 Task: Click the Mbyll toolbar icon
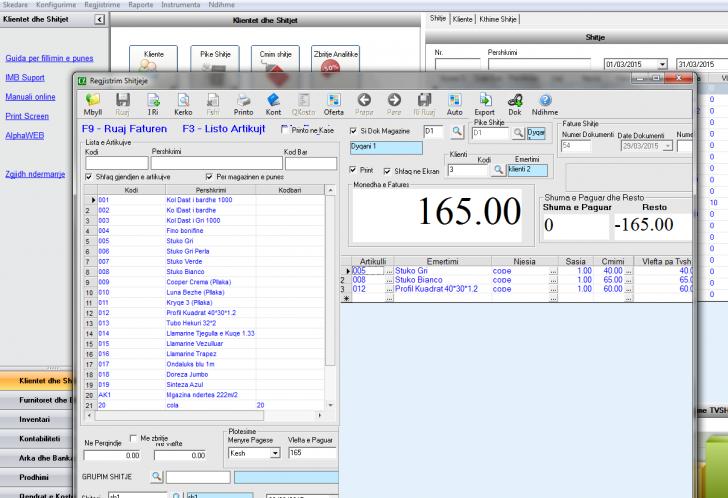point(92,102)
